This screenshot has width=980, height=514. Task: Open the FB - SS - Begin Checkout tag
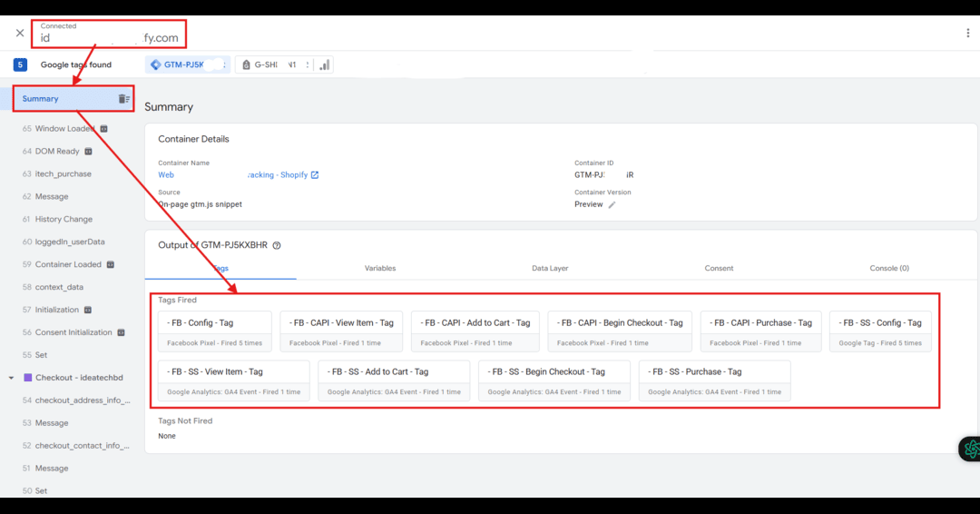pyautogui.click(x=554, y=381)
